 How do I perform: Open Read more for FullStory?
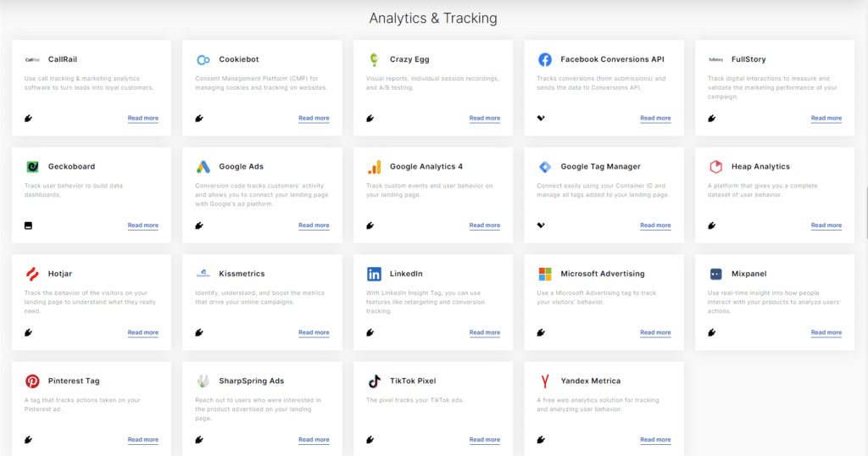(826, 119)
